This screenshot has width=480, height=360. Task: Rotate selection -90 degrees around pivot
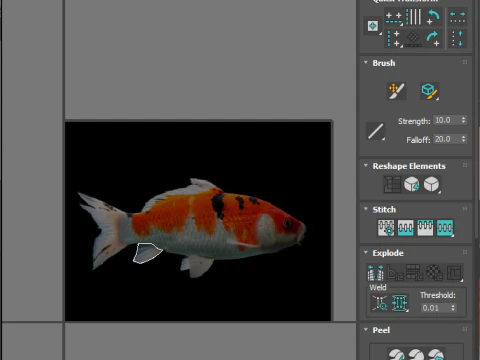433,17
